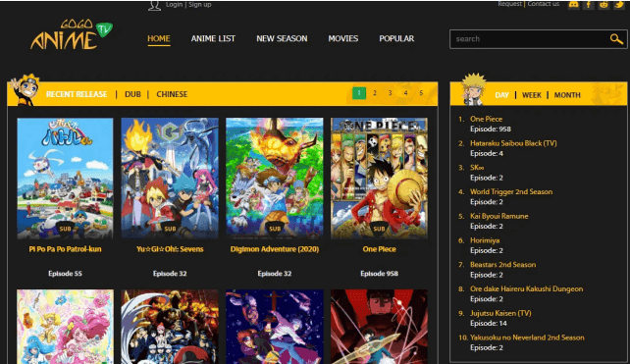Open Yakusoku no Neverland 2nd Season entry
630x364 pixels.
pos(527,338)
